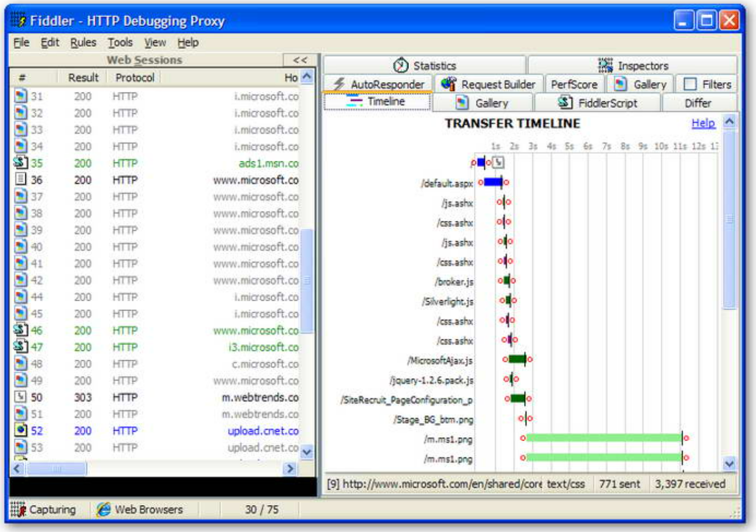Screen dimensions: 756x532
Task: Open the Timeline Help link
Action: click(x=703, y=123)
